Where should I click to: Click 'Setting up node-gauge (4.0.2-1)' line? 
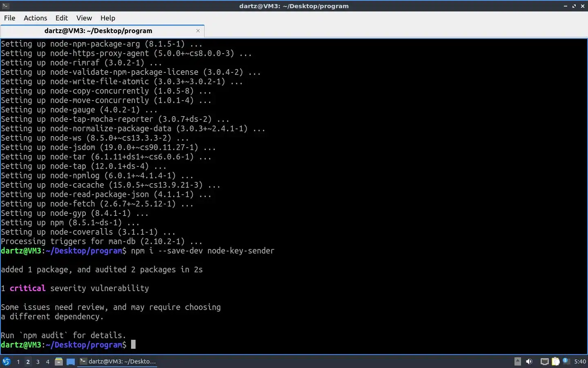click(x=79, y=110)
